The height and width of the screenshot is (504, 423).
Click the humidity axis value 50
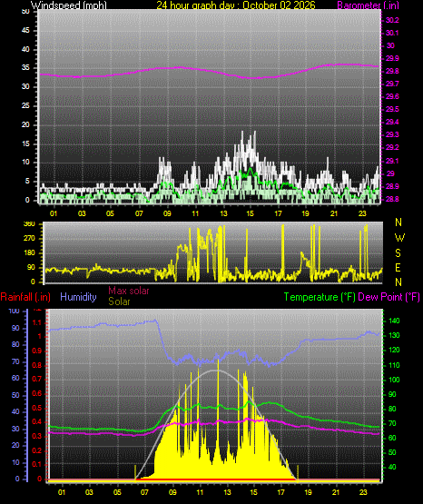point(15,395)
